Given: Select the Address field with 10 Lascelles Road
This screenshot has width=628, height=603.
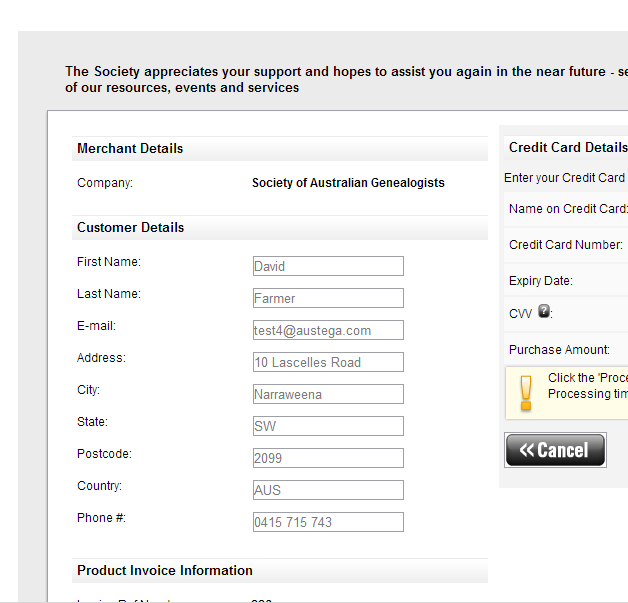Looking at the screenshot, I should [x=328, y=362].
